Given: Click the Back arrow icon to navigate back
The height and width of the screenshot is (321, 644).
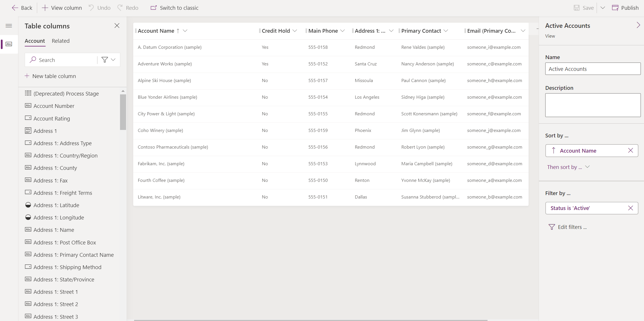Looking at the screenshot, I should [14, 7].
